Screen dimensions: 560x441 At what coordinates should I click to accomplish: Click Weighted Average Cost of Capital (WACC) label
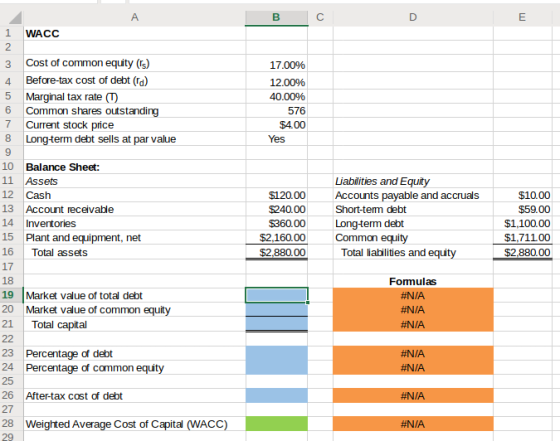(126, 424)
